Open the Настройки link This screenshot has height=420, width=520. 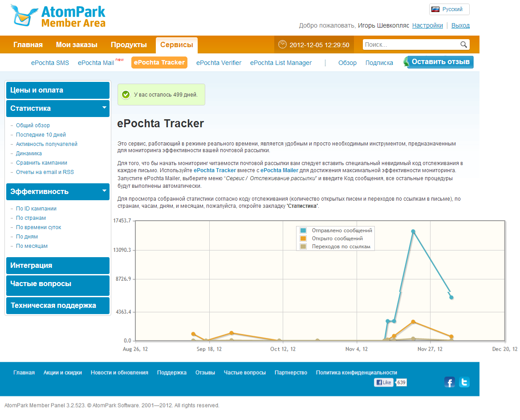pos(427,25)
